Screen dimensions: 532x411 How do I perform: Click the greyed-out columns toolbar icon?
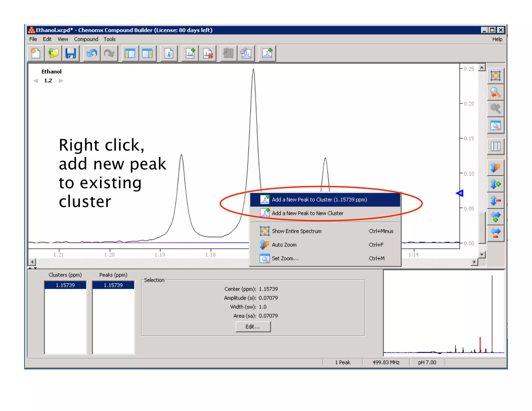(x=229, y=54)
